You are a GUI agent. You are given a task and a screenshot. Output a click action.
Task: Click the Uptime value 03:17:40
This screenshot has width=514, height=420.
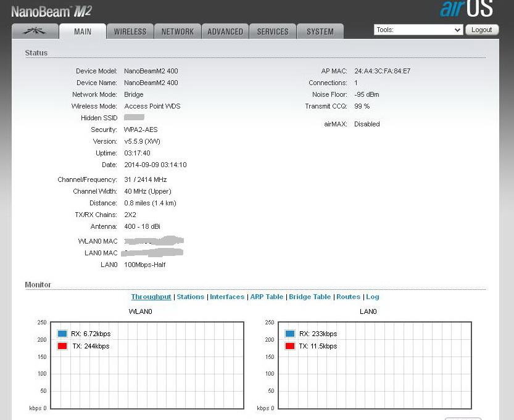pos(137,154)
